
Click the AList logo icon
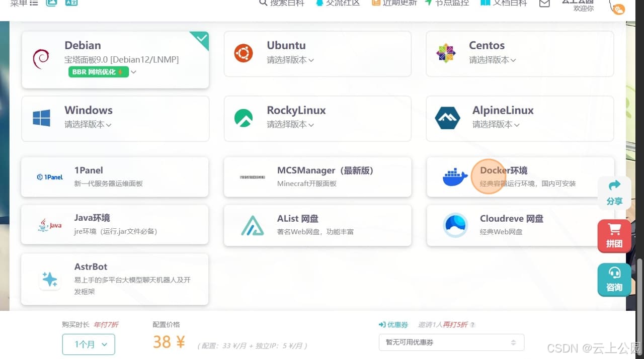252,226
